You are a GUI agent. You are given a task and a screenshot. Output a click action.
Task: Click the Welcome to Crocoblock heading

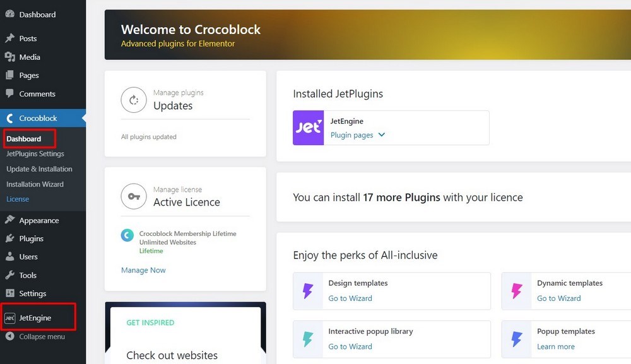pyautogui.click(x=191, y=30)
